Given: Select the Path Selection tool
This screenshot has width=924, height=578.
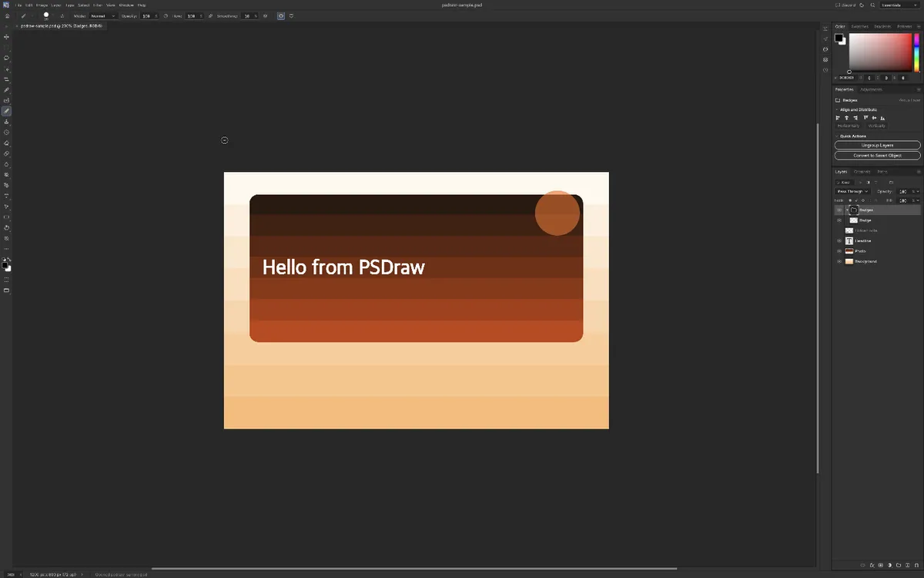Looking at the screenshot, I should 6,207.
